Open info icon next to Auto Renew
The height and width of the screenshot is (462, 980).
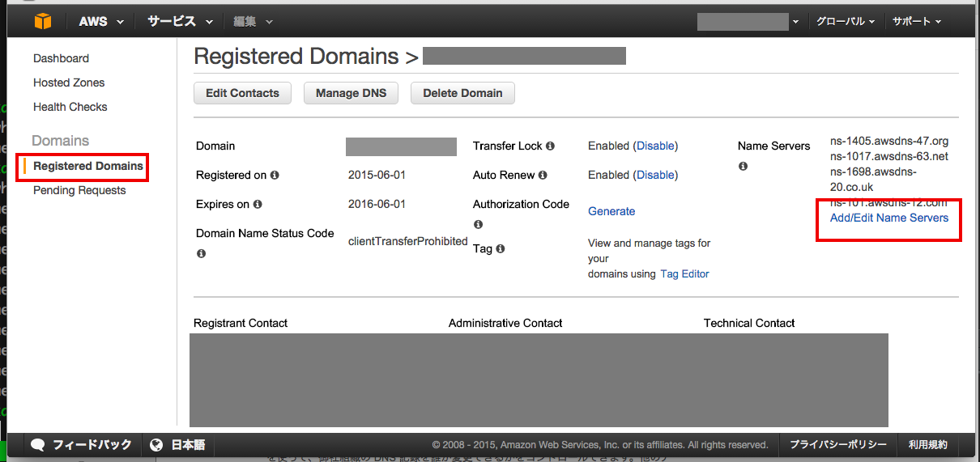543,175
